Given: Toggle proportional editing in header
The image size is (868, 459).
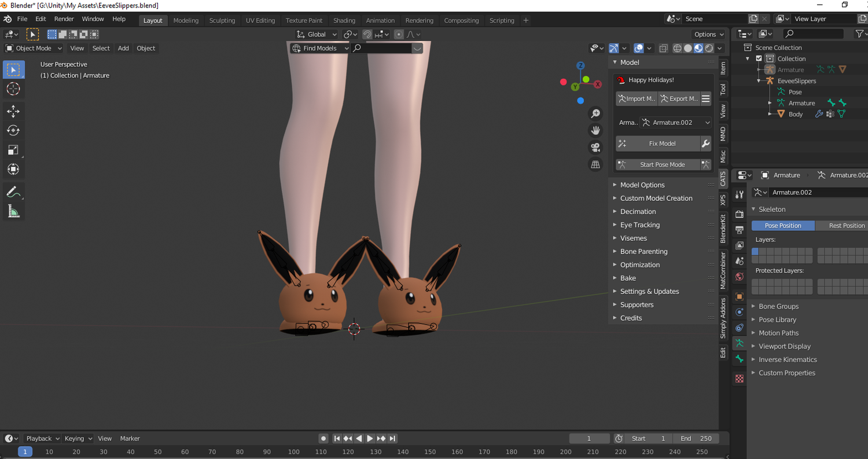Looking at the screenshot, I should 399,34.
